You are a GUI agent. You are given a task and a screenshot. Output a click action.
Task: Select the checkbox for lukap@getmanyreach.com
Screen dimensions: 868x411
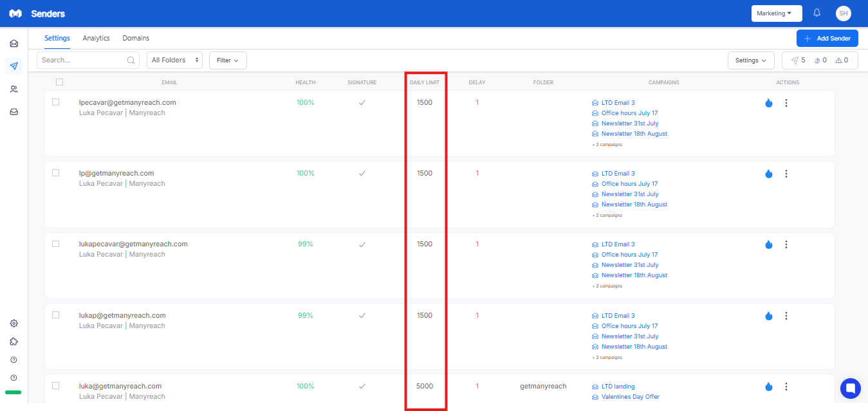(55, 315)
